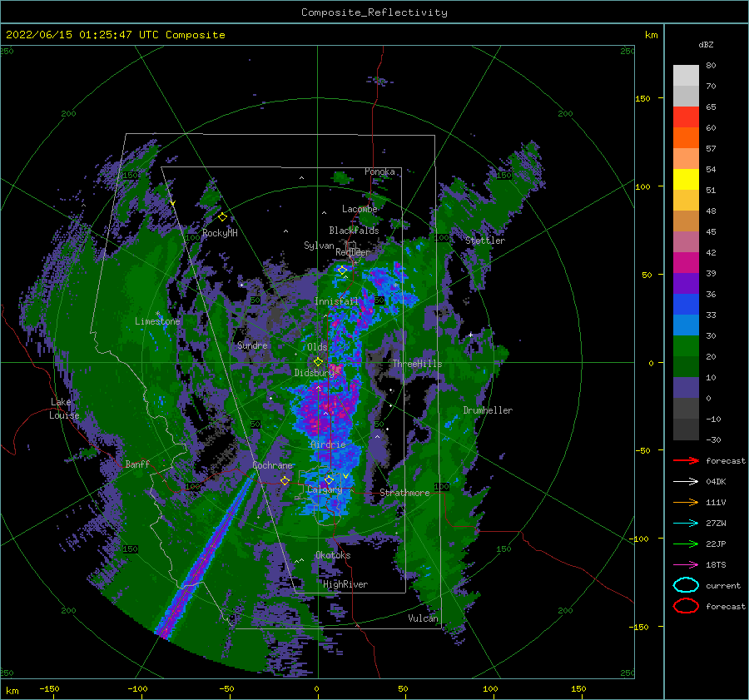The image size is (749, 700).
Task: Click the ThreeHills label
Action: pyautogui.click(x=418, y=364)
